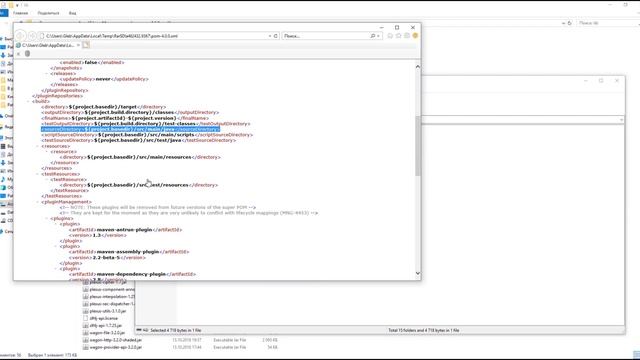Open the address bar URL dropdown
Image resolution: width=640 pixels, height=360 pixels.
coord(270,36)
